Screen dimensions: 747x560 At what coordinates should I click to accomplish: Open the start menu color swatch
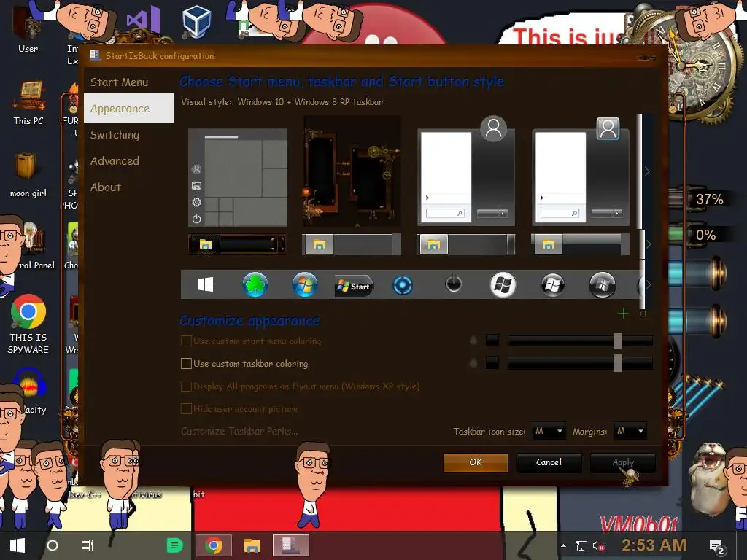(492, 341)
